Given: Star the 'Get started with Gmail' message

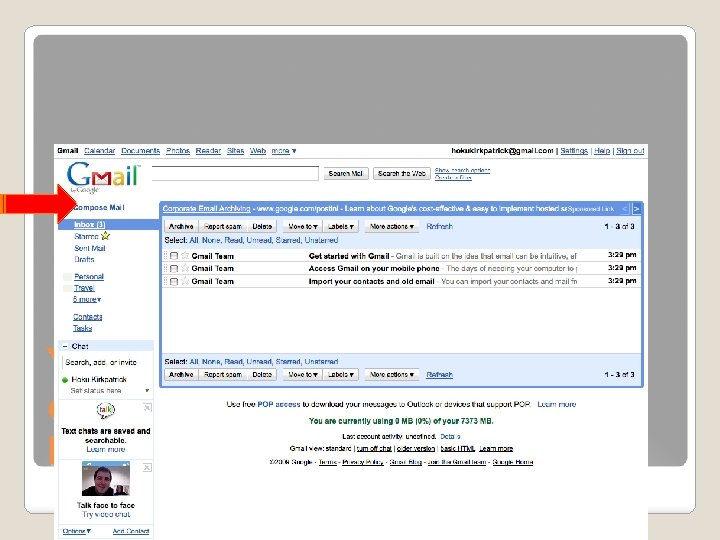Looking at the screenshot, I should (x=185, y=255).
